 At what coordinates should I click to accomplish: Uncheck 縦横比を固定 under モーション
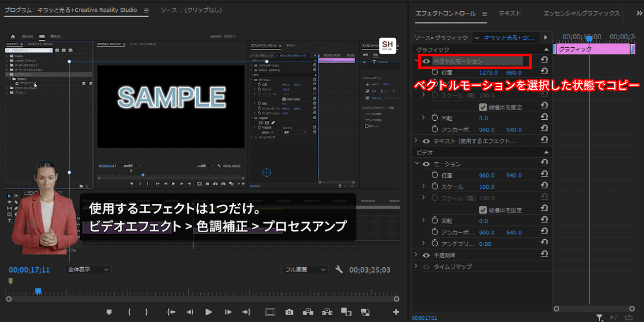483,210
